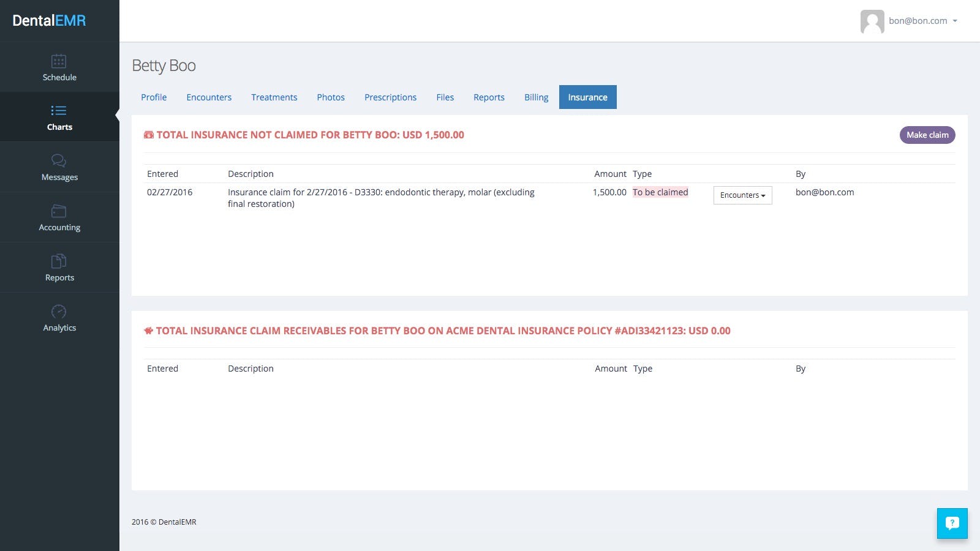
Task: Click the Make claim button
Action: click(927, 135)
